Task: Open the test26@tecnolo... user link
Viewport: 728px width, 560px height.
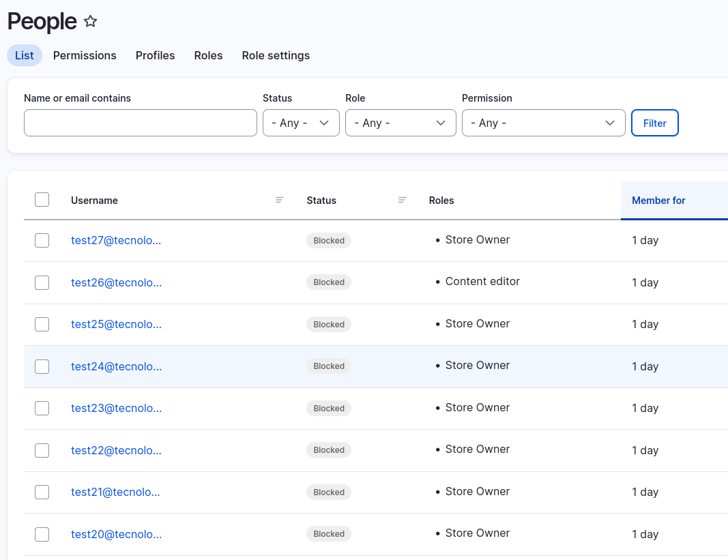Action: click(x=116, y=282)
